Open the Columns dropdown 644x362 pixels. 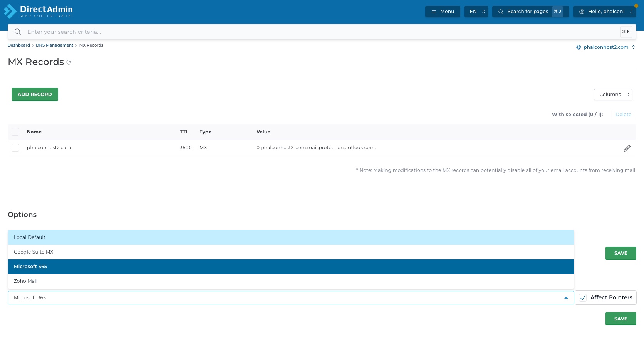[613, 95]
